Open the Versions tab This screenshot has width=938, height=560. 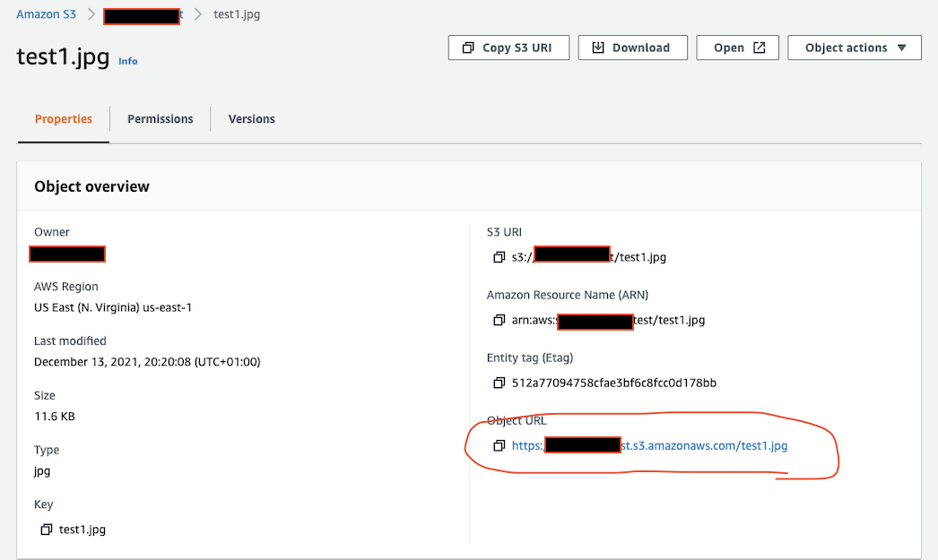tap(251, 119)
